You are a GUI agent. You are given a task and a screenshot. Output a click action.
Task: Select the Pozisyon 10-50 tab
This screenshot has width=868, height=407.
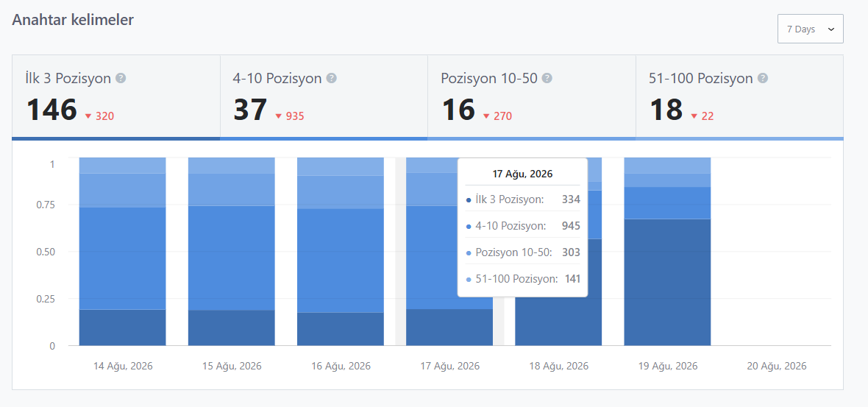pyautogui.click(x=531, y=97)
